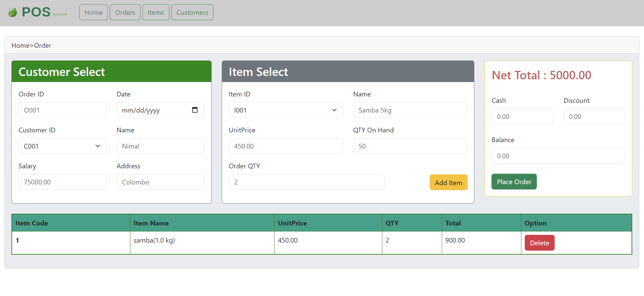
Task: Focus the Order QTY field
Action: pyautogui.click(x=307, y=182)
